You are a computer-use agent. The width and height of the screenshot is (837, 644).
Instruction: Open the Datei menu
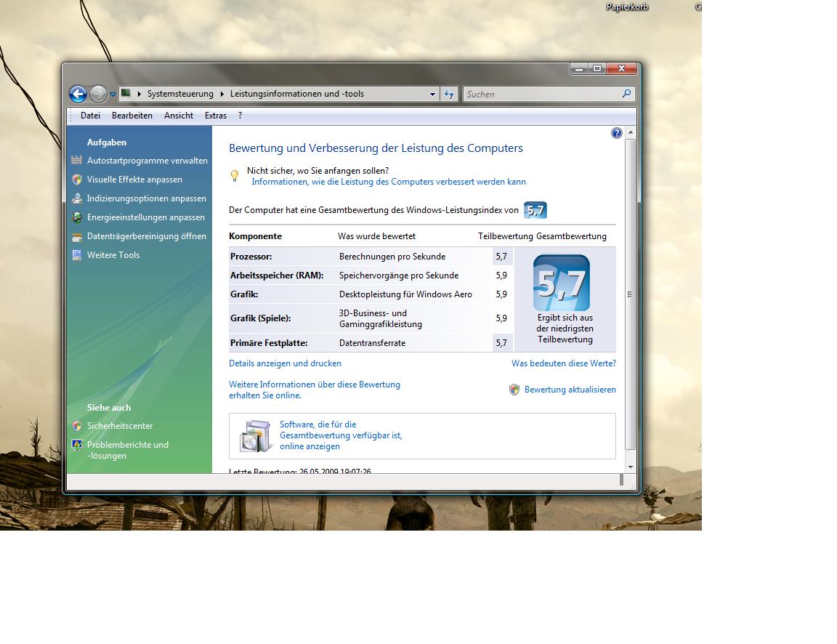(x=90, y=116)
